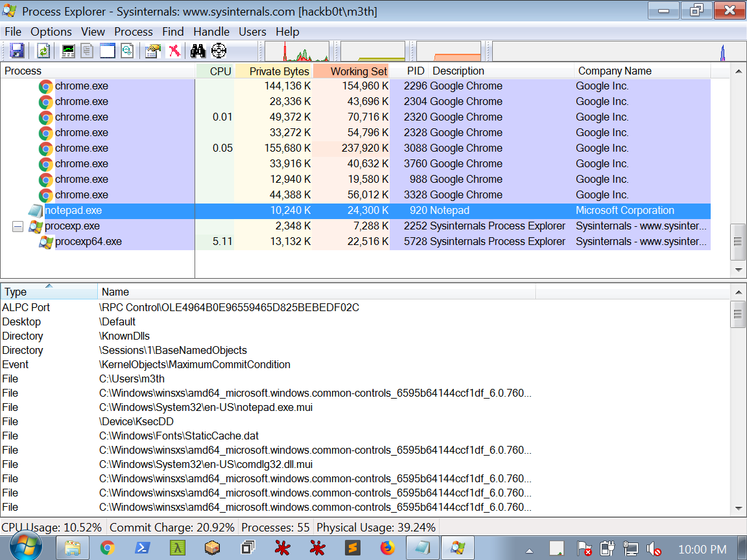Screen dimensions: 747x560
Task: Toggle the Show Lower Pane toolbar icon
Action: click(107, 51)
